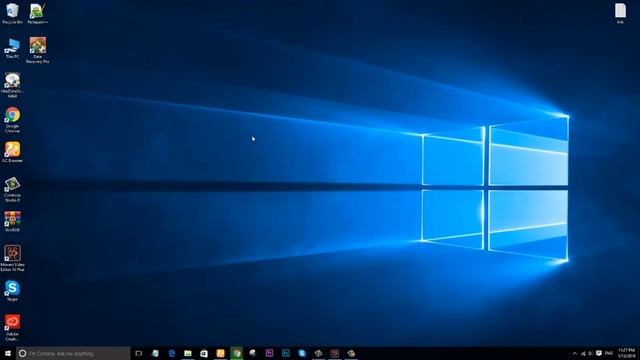Image resolution: width=640 pixels, height=360 pixels.
Task: Select the WinRAR desktop shortcut
Action: point(12,222)
